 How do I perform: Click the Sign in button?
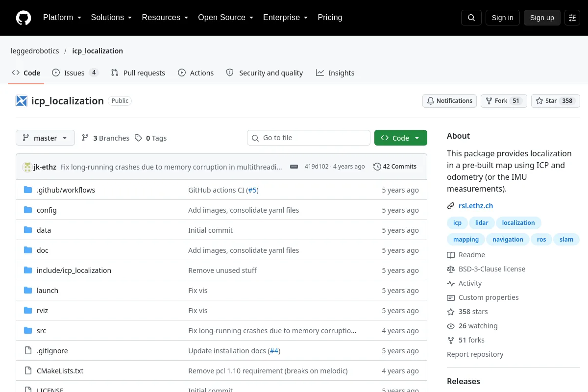click(503, 18)
